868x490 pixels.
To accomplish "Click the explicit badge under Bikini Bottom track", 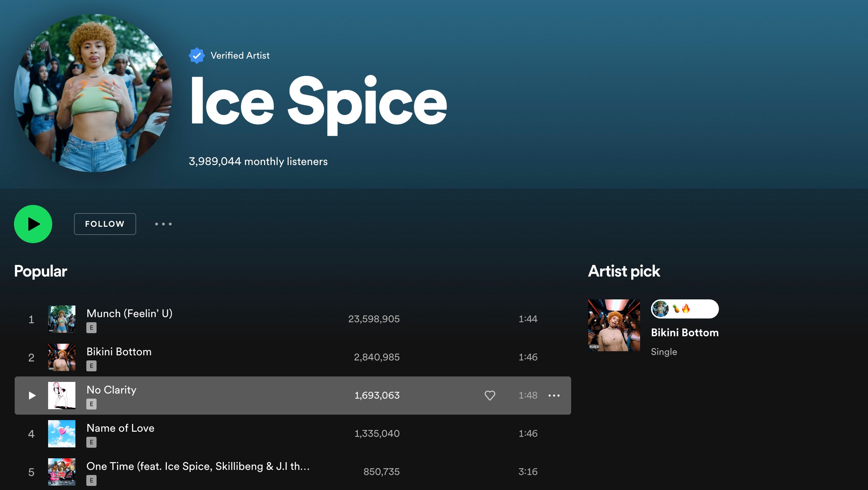I will coord(91,366).
